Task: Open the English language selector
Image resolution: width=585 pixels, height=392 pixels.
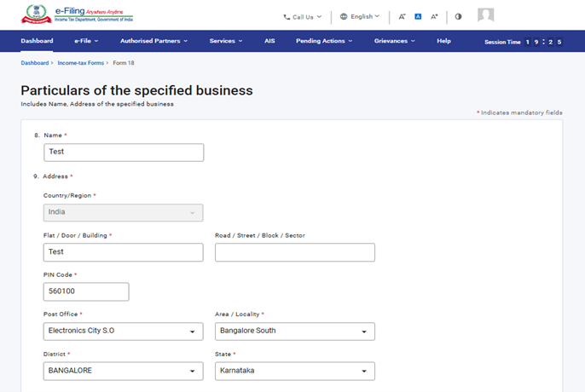Action: pyautogui.click(x=359, y=16)
